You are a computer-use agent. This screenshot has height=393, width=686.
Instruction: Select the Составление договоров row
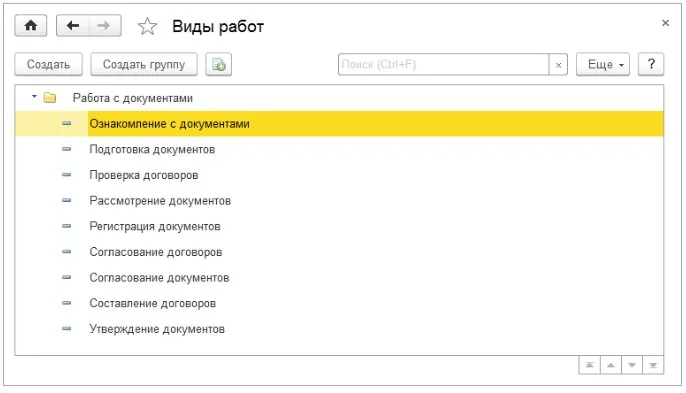pyautogui.click(x=340, y=303)
